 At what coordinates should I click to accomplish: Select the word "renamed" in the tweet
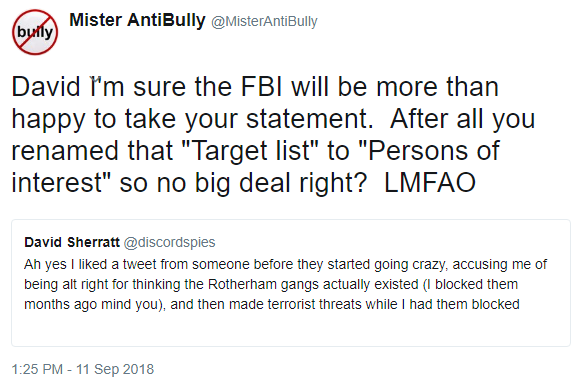coord(66,151)
